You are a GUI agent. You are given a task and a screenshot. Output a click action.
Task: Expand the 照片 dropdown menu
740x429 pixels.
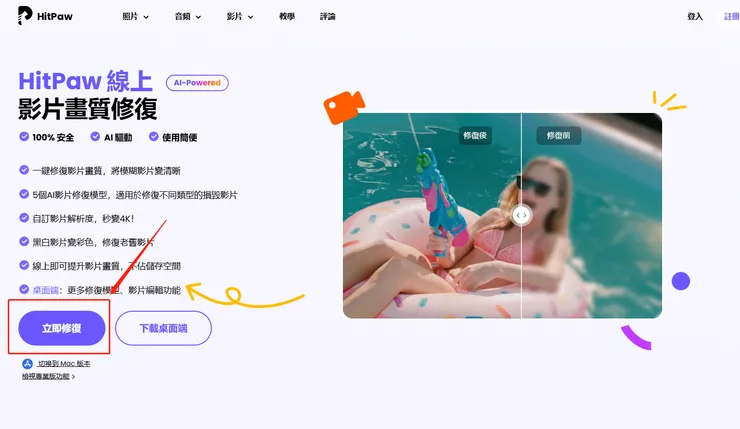coord(135,17)
